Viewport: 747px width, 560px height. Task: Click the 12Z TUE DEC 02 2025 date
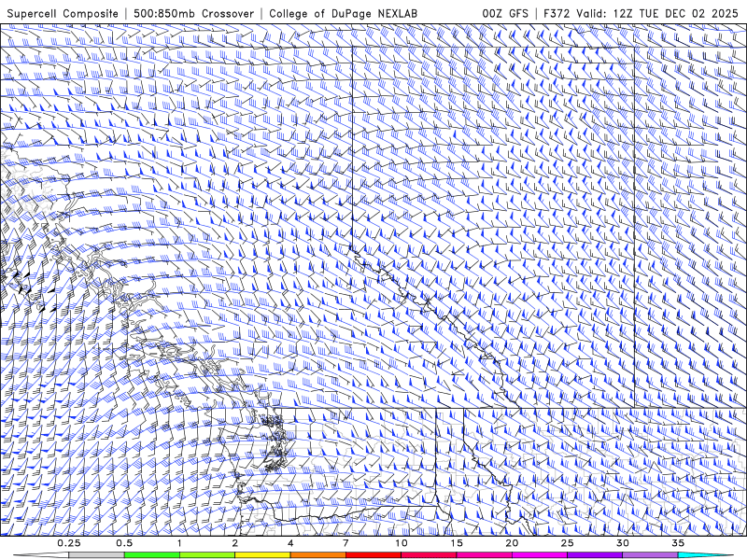(675, 13)
